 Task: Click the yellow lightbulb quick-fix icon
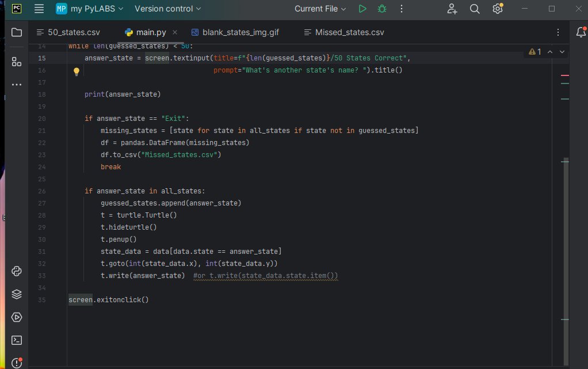click(x=77, y=71)
